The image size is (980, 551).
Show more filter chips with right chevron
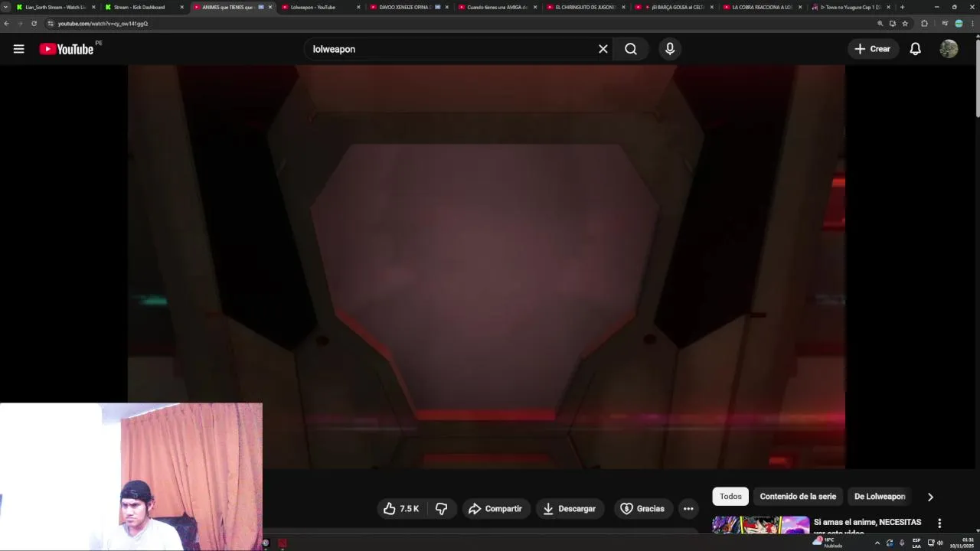[930, 497]
